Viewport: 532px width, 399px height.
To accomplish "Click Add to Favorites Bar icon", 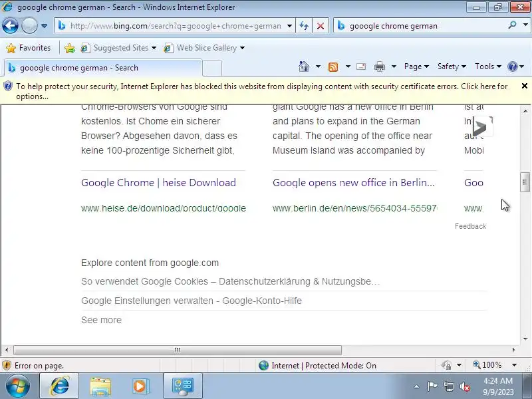I will 70,48.
